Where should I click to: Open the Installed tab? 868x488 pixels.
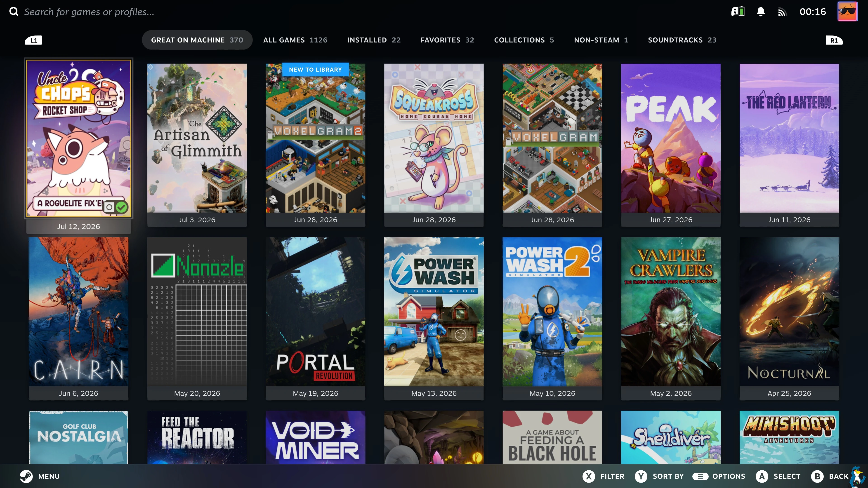click(x=374, y=40)
